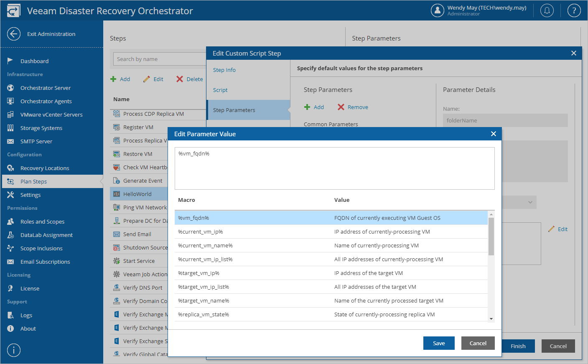This screenshot has height=364, width=588.
Task: Click Finish in Edit Custom Script Step
Action: 518,346
